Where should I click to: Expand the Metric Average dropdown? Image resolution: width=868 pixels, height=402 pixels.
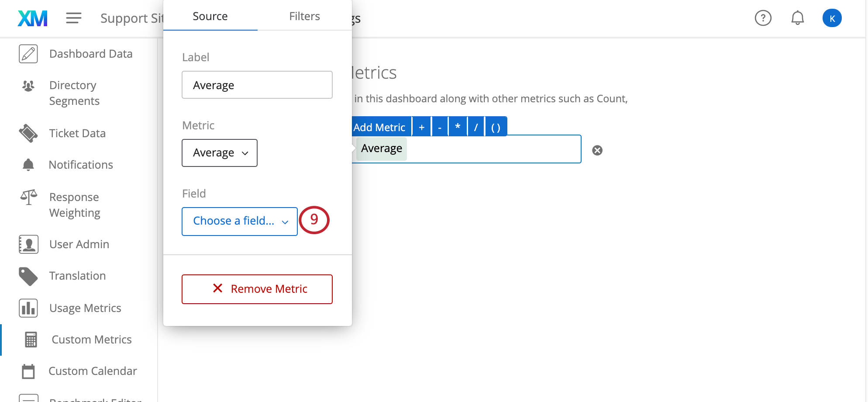click(219, 153)
